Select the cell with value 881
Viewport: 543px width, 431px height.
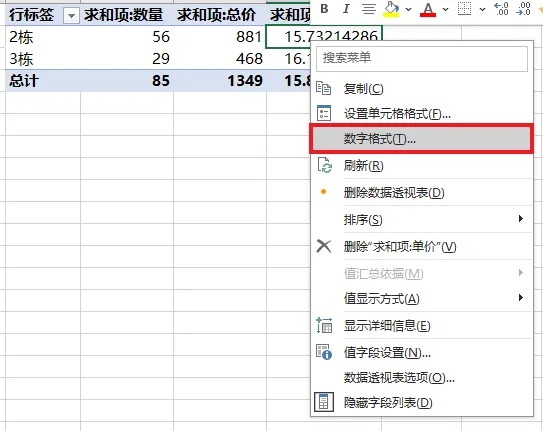220,37
